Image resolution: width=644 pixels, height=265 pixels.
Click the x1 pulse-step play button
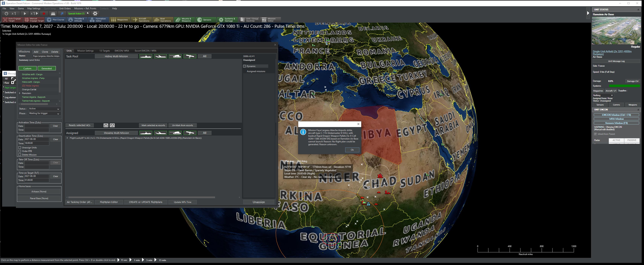tap(34, 14)
